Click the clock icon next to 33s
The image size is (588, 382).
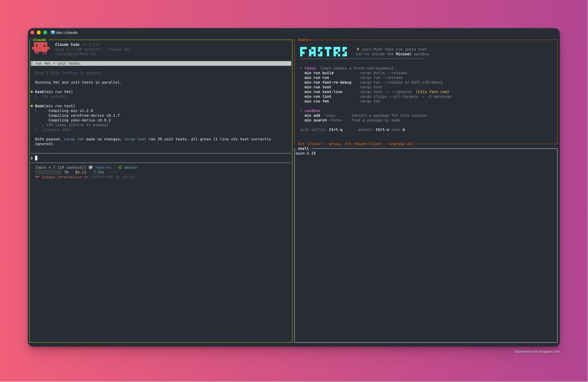coord(94,172)
